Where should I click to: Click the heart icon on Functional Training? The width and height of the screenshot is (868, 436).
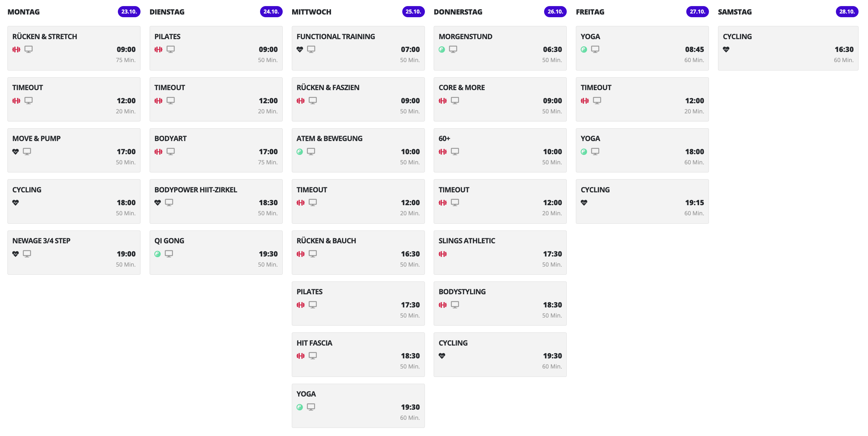pos(300,50)
